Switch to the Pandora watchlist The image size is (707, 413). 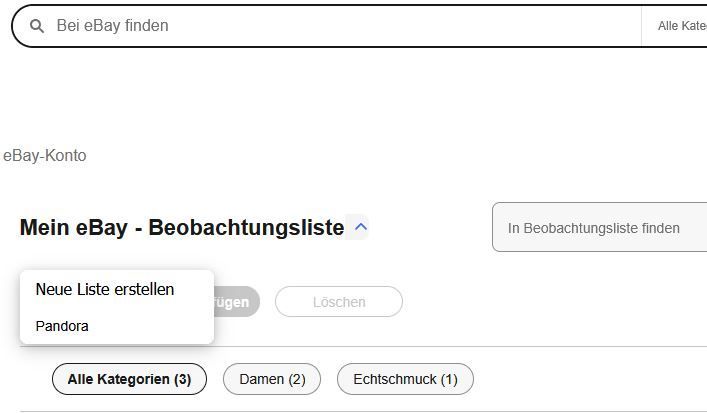62,326
